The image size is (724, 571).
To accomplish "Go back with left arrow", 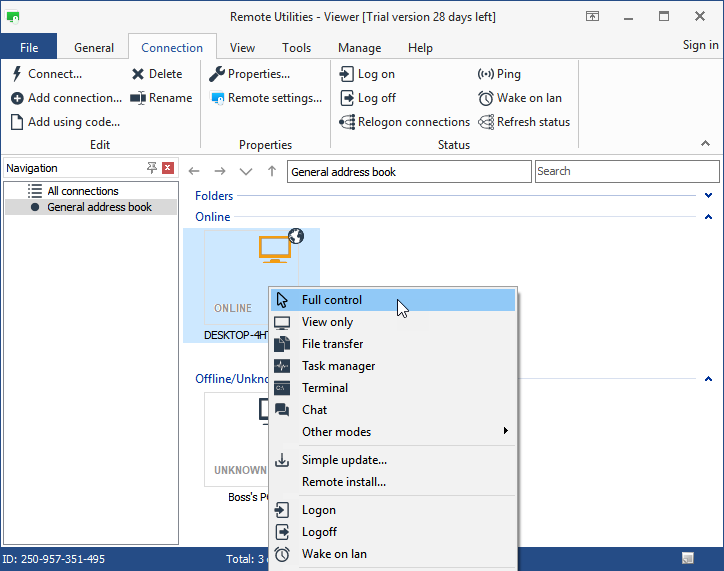I will click(x=194, y=171).
